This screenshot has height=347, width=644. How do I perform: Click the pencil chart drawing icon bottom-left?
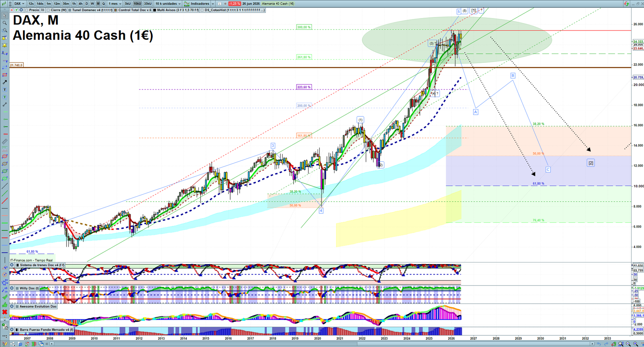tap(4, 344)
